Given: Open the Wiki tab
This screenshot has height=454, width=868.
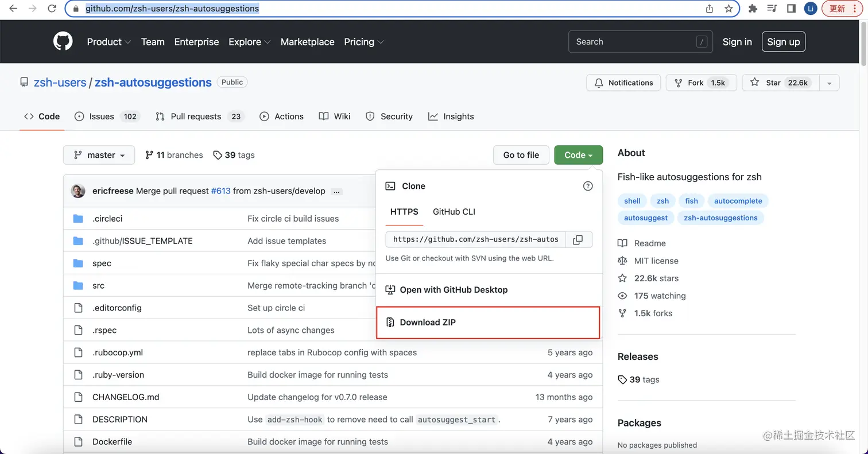Looking at the screenshot, I should coord(335,117).
